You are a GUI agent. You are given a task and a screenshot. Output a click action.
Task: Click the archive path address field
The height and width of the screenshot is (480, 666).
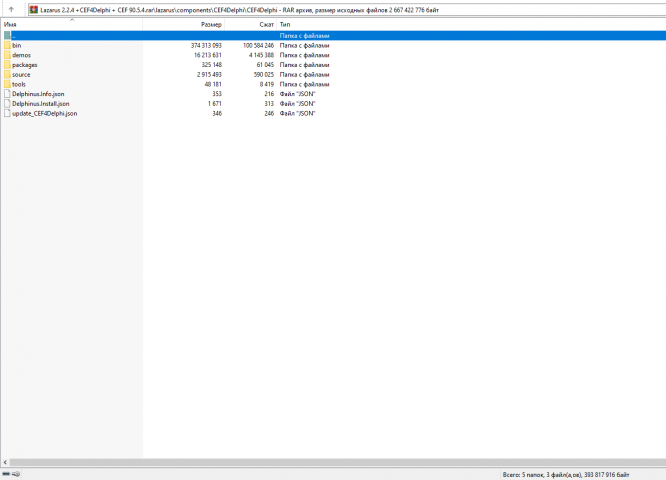coord(347,9)
